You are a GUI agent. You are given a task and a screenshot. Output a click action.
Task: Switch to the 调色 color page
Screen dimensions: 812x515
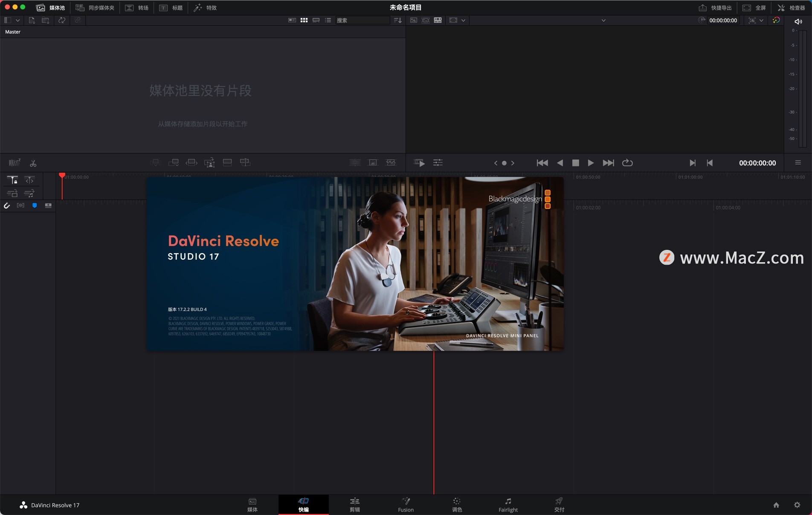click(x=457, y=505)
